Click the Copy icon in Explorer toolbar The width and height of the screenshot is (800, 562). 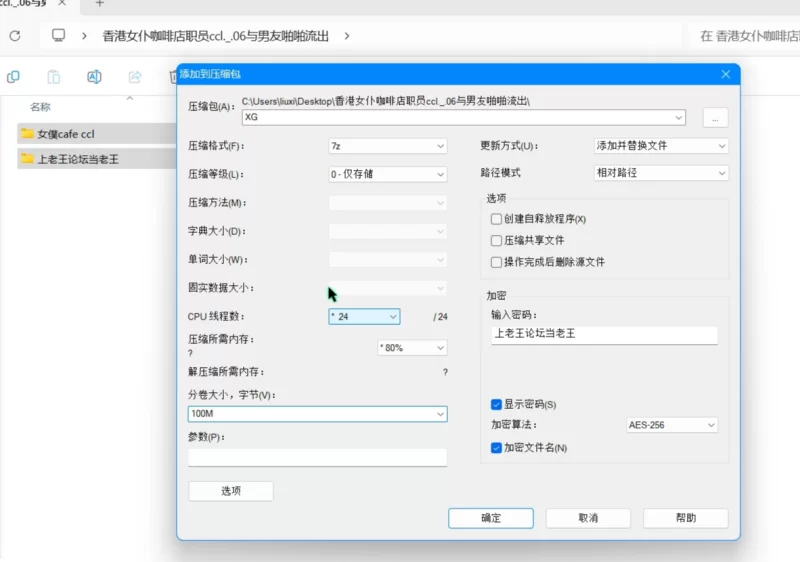(13, 77)
